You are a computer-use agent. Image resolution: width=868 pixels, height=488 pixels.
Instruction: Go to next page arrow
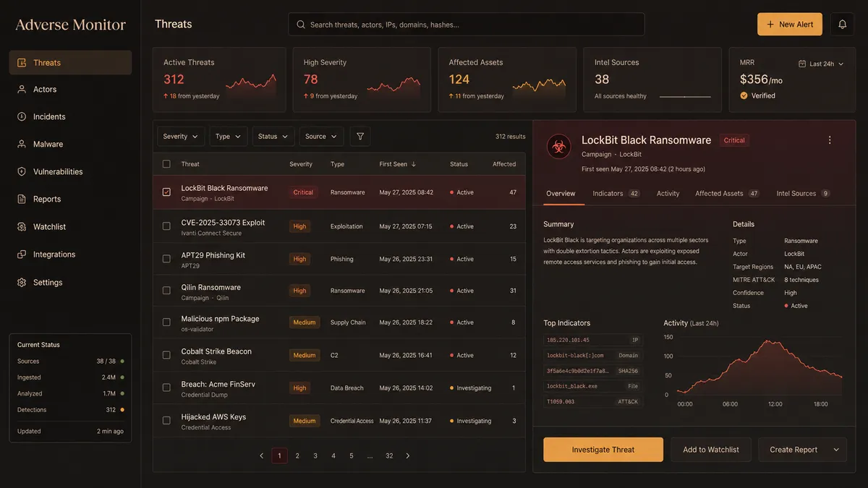point(408,456)
